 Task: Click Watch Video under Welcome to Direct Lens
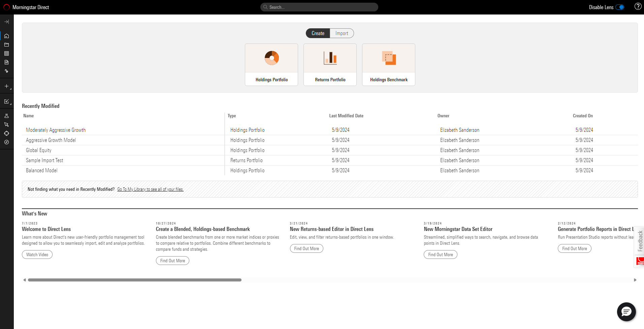tap(37, 254)
